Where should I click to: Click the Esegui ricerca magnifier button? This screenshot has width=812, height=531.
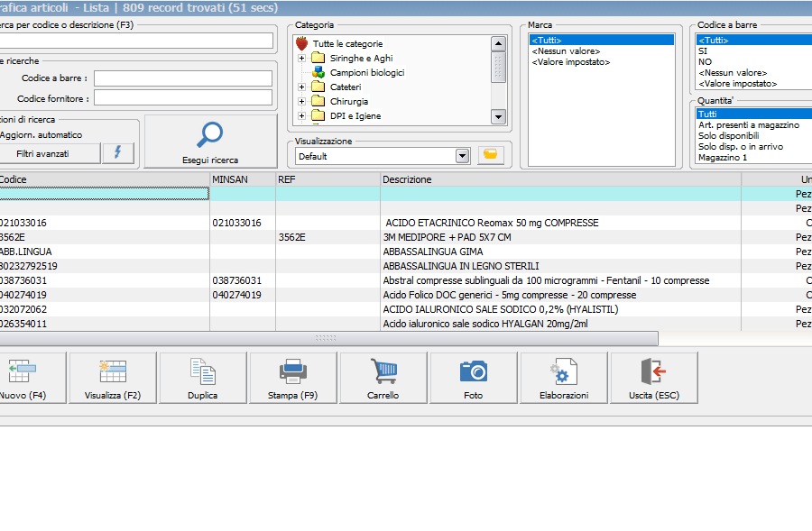click(x=210, y=142)
